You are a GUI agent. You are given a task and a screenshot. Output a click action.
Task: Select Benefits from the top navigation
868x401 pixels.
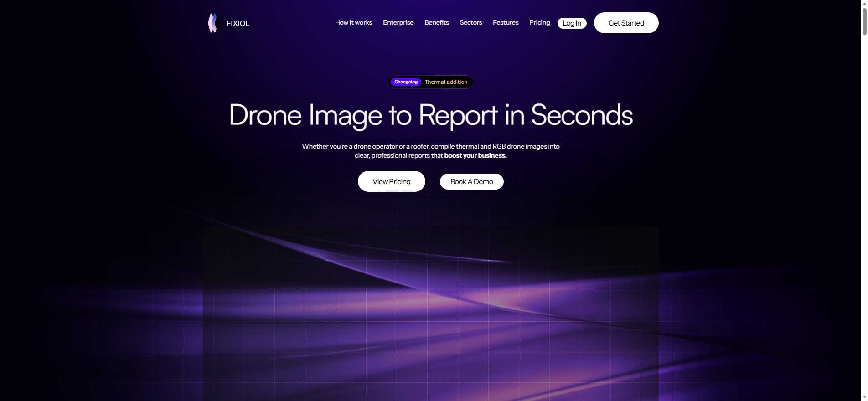click(x=436, y=22)
